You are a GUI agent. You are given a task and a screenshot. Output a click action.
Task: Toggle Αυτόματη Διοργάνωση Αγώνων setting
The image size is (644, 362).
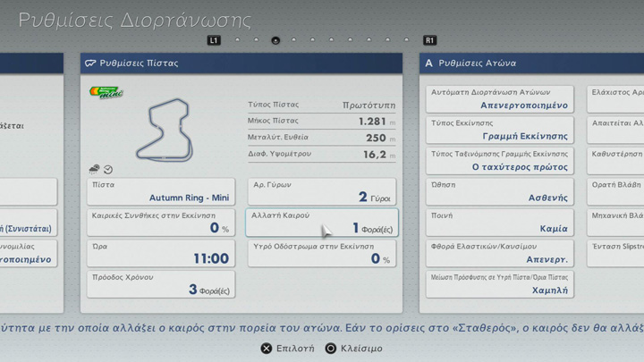tap(499, 99)
